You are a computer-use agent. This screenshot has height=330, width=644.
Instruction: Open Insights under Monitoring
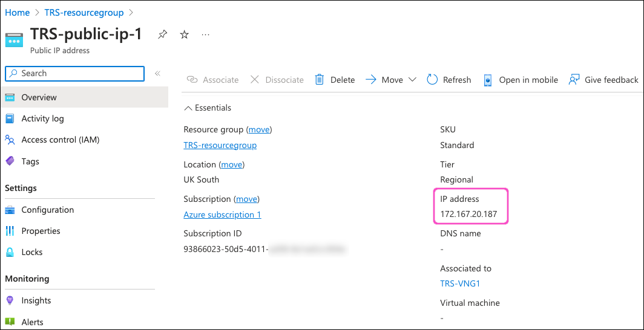pyautogui.click(x=36, y=300)
